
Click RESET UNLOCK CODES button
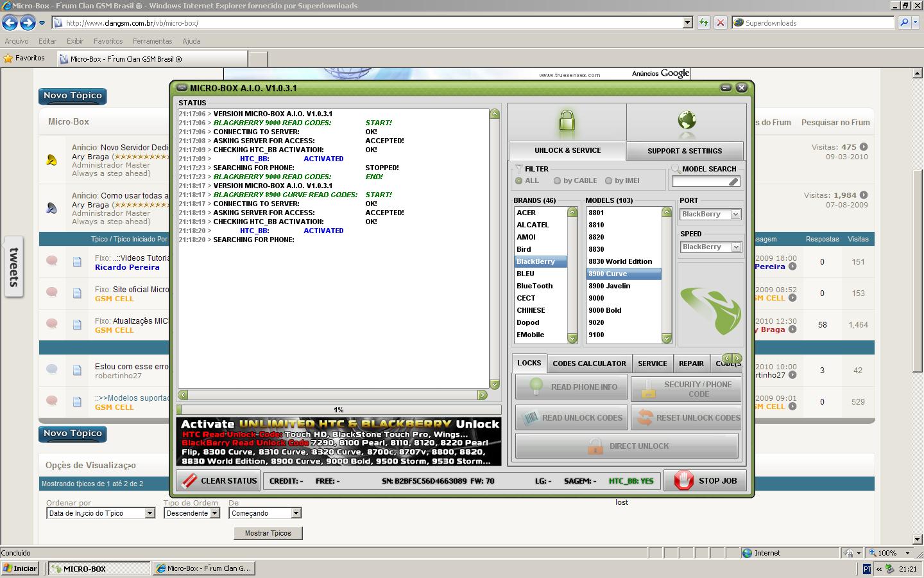coord(686,417)
